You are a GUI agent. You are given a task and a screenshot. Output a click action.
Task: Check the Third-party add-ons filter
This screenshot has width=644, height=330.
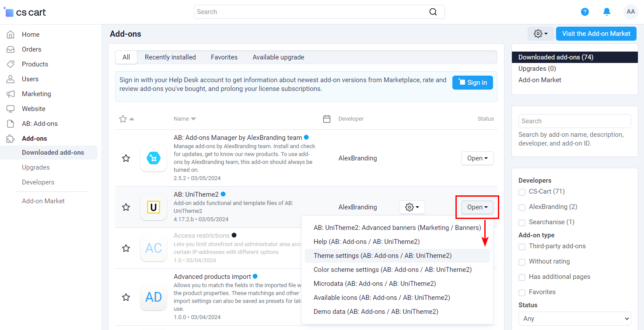pos(521,247)
